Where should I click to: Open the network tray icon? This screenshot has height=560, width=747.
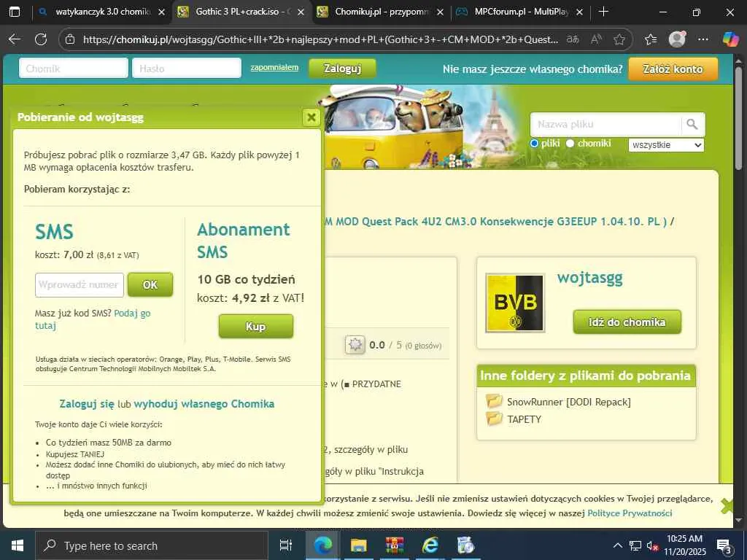635,545
